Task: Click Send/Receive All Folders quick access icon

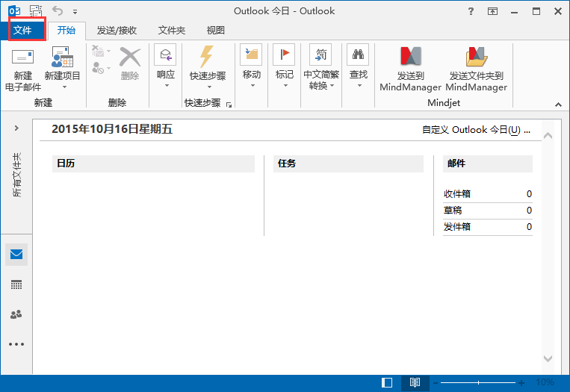Action: (36, 11)
